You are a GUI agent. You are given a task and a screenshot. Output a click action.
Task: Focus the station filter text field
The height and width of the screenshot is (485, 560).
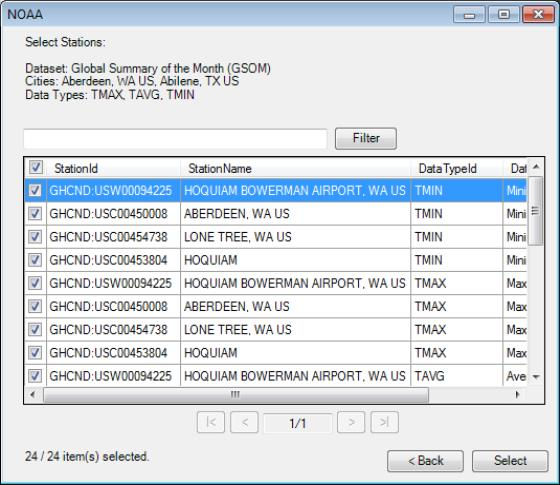175,139
